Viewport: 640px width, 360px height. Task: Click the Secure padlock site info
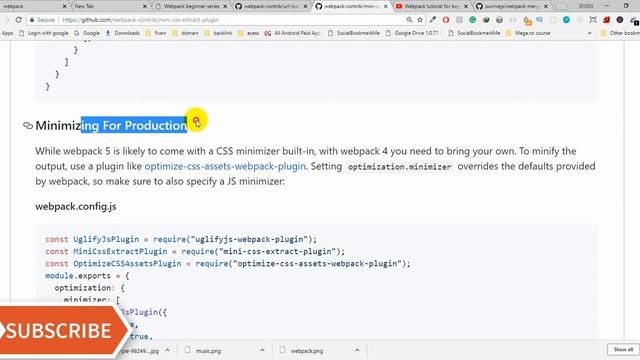pos(42,20)
